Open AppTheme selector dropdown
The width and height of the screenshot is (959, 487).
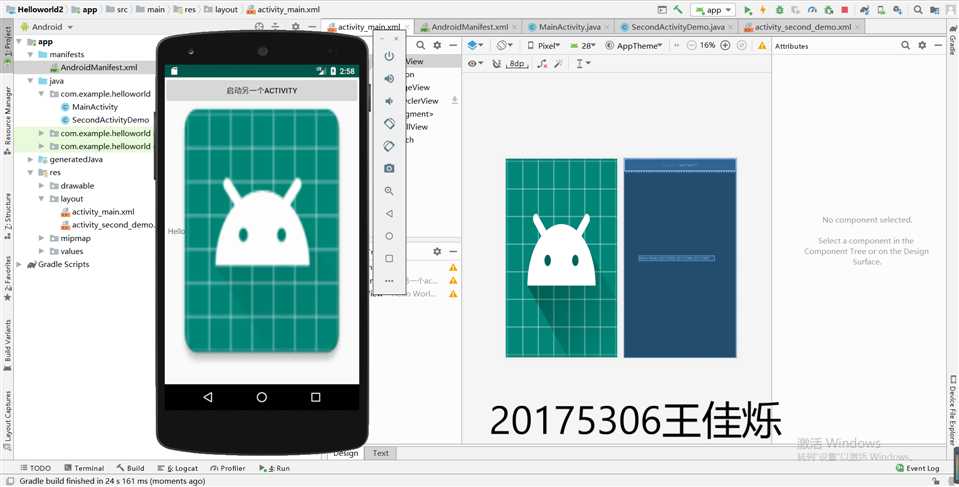coord(634,45)
